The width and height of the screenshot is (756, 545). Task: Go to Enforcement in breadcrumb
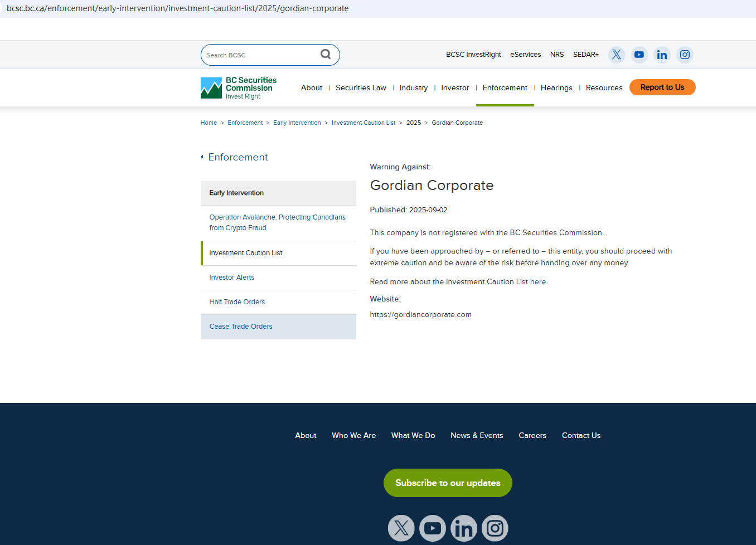tap(245, 123)
